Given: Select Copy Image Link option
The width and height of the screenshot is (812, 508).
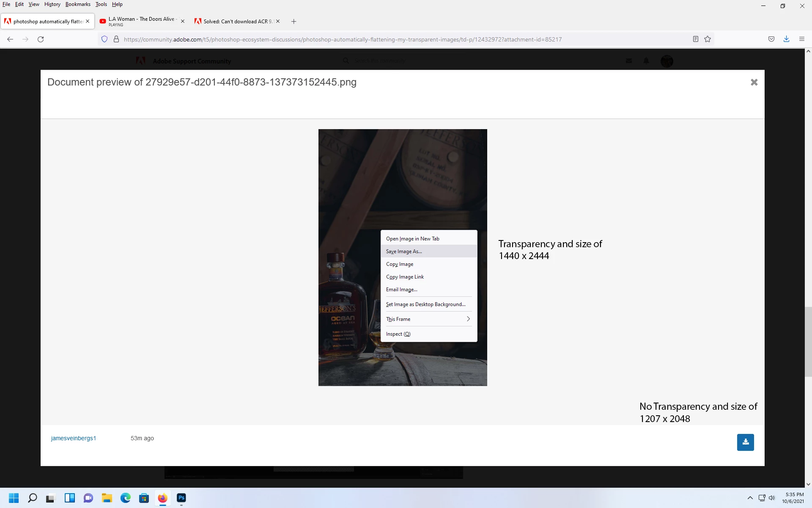Looking at the screenshot, I should pyautogui.click(x=405, y=277).
